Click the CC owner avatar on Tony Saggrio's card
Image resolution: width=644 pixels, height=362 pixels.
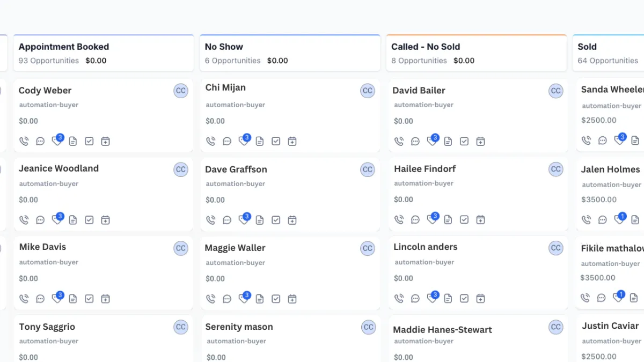click(x=181, y=327)
